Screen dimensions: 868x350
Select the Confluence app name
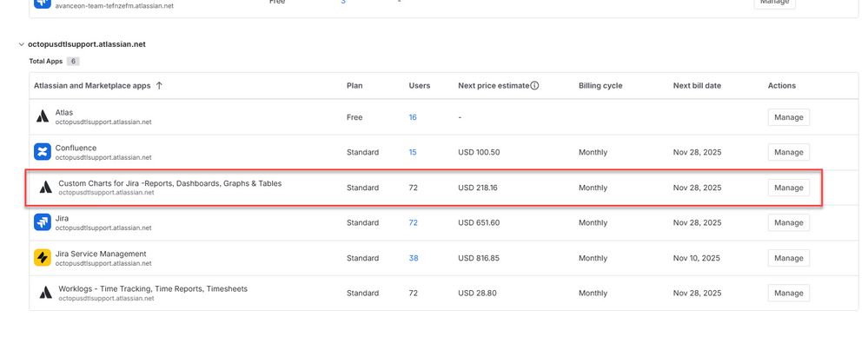76,148
